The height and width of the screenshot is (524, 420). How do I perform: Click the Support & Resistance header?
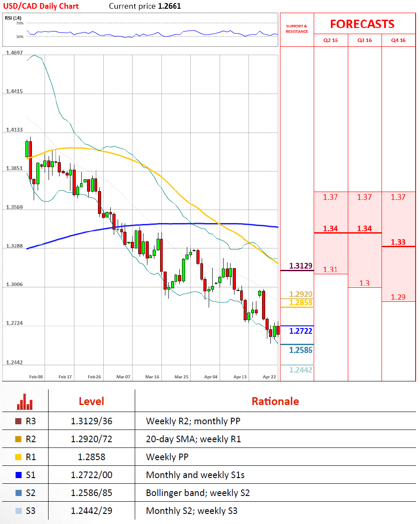(x=297, y=29)
